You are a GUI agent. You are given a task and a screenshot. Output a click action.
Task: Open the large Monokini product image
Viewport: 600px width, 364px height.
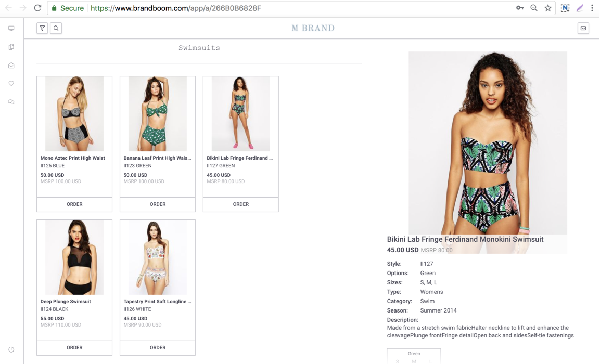click(x=488, y=143)
